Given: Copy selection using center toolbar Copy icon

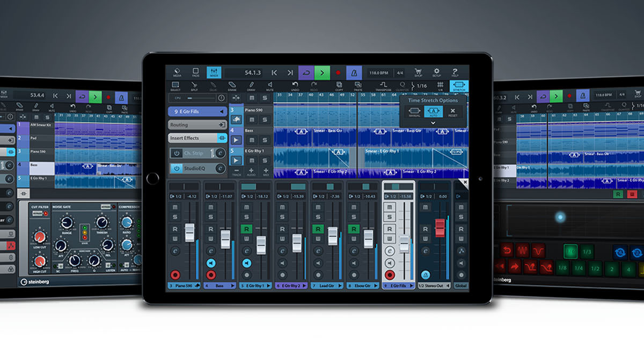Looking at the screenshot, I should click(339, 86).
